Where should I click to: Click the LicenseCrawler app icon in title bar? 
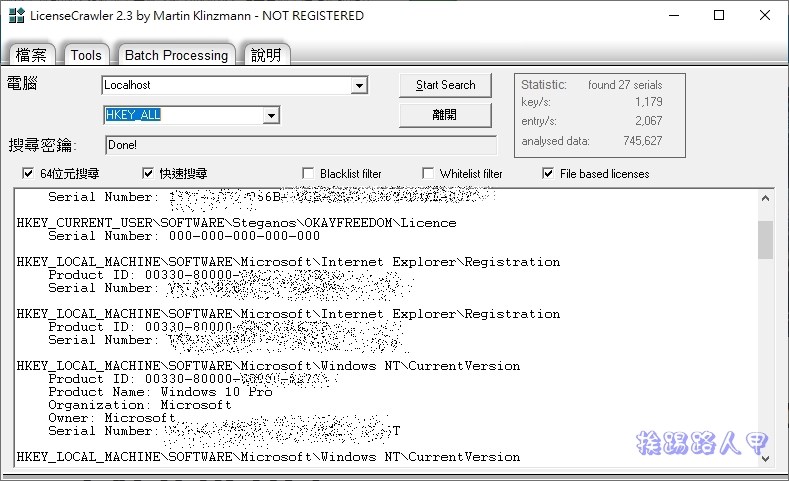tap(17, 15)
